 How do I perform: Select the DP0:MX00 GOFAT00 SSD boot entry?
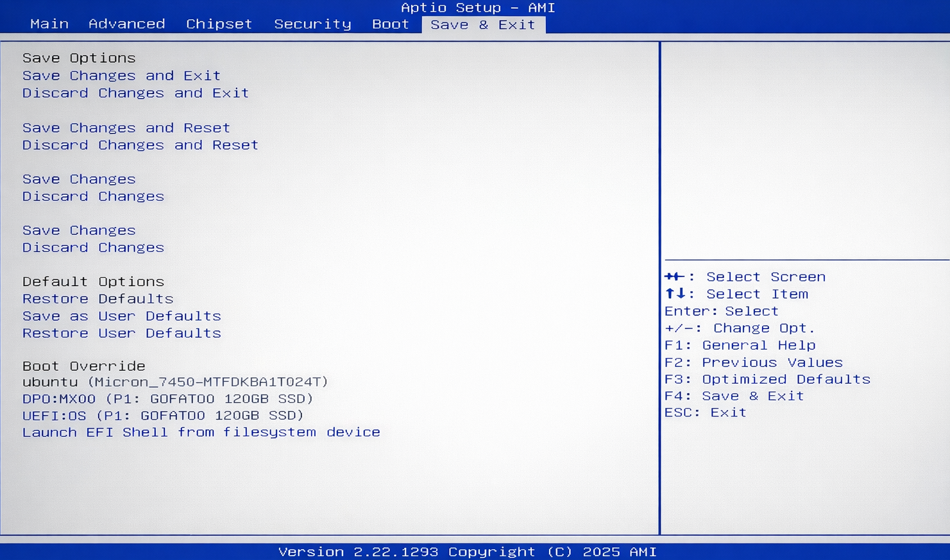coord(168,398)
